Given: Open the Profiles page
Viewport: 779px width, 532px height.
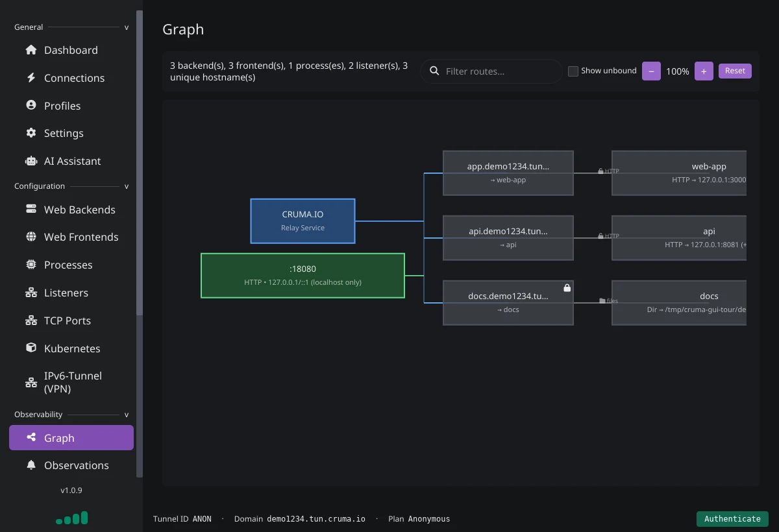Looking at the screenshot, I should tap(71, 106).
